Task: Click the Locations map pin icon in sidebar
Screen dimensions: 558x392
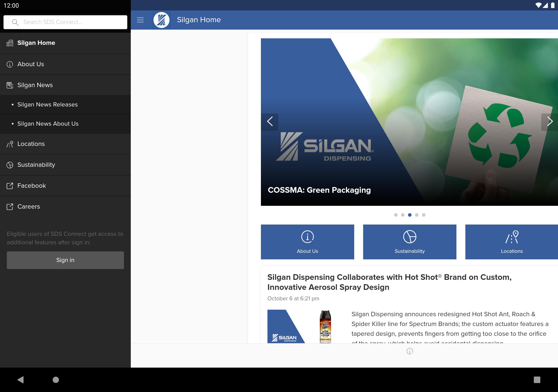Action: click(x=10, y=144)
